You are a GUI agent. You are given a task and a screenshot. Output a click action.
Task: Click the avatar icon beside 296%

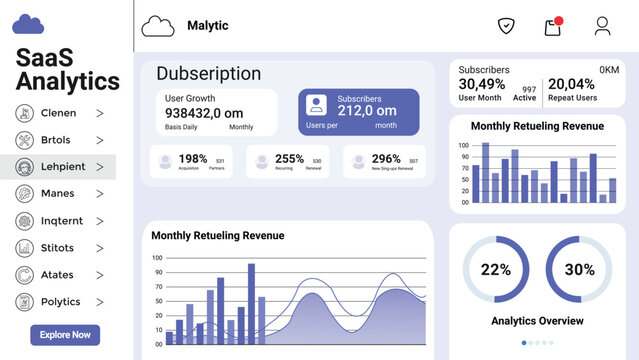click(x=359, y=162)
